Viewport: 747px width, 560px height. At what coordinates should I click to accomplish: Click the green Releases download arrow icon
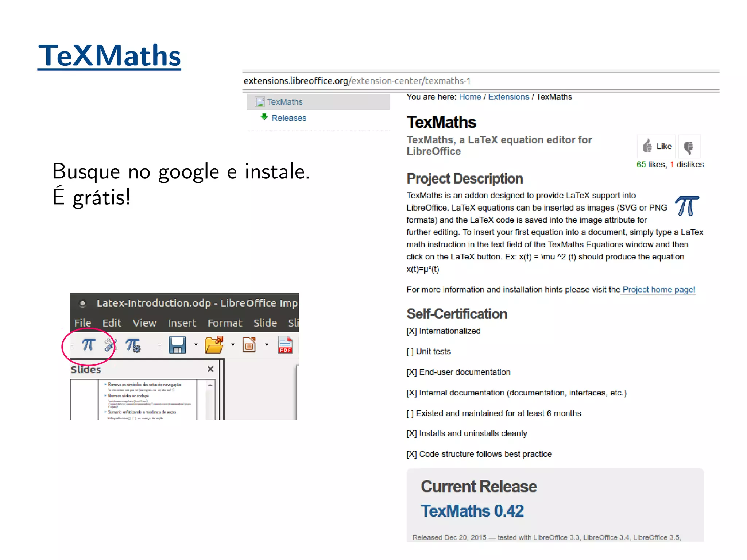tap(264, 117)
